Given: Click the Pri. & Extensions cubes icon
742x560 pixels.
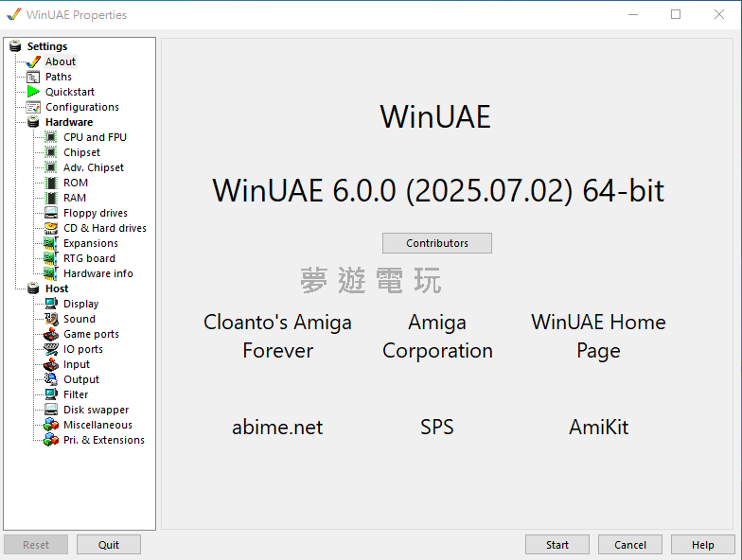Looking at the screenshot, I should pyautogui.click(x=51, y=440).
